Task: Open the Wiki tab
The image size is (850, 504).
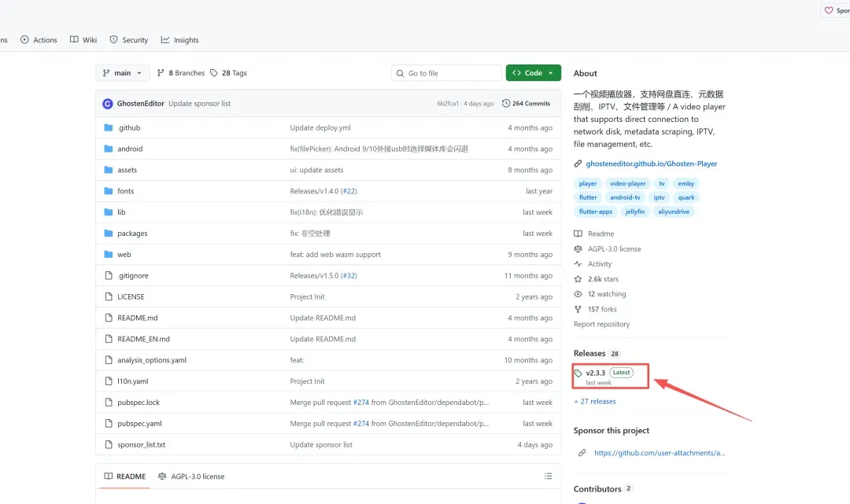Action: pyautogui.click(x=83, y=40)
